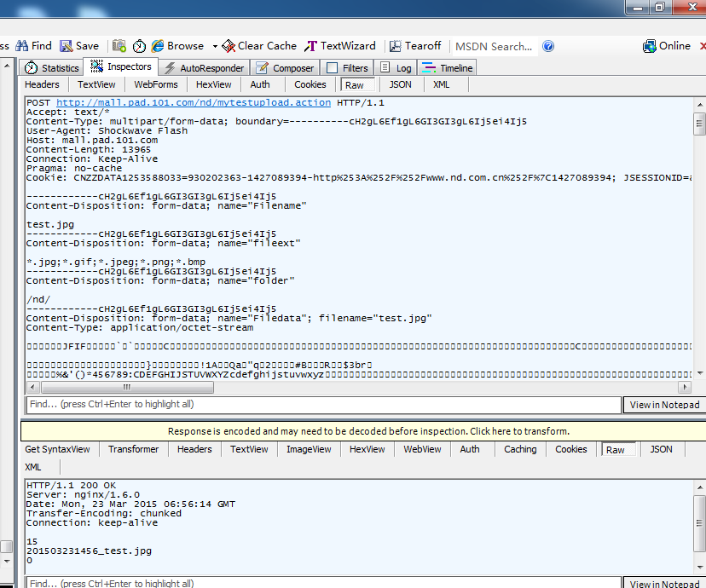Select response Cookies inspector tab
This screenshot has width=706, height=588.
click(571, 449)
